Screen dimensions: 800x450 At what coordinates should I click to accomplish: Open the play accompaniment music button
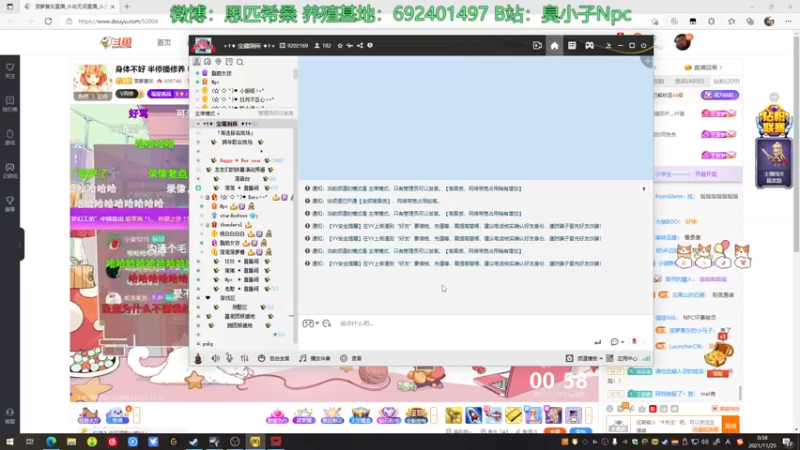point(315,358)
